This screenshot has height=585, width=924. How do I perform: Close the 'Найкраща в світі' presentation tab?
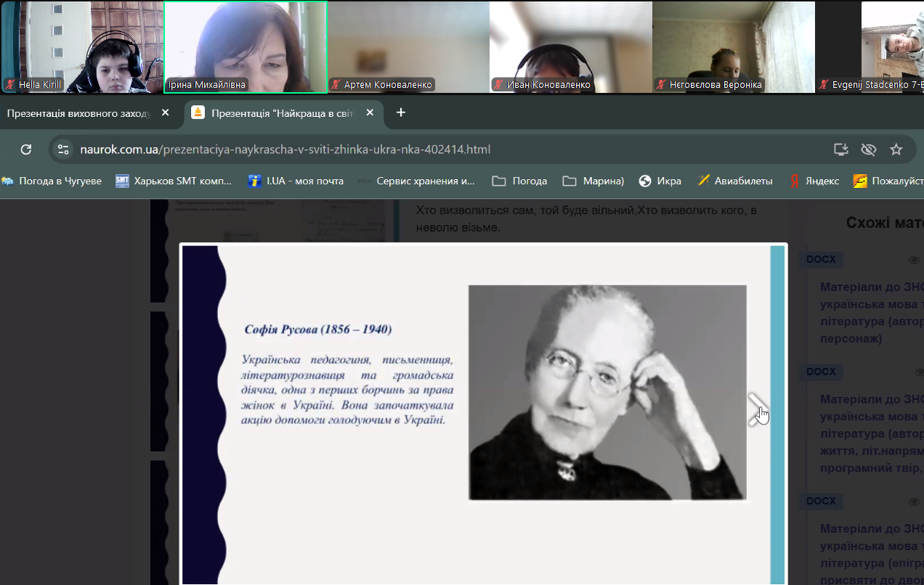tap(370, 113)
